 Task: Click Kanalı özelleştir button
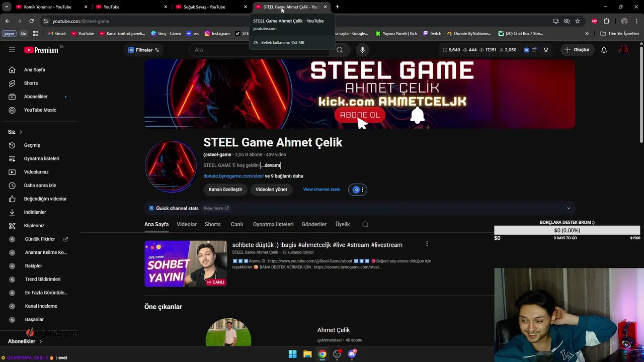pos(225,190)
